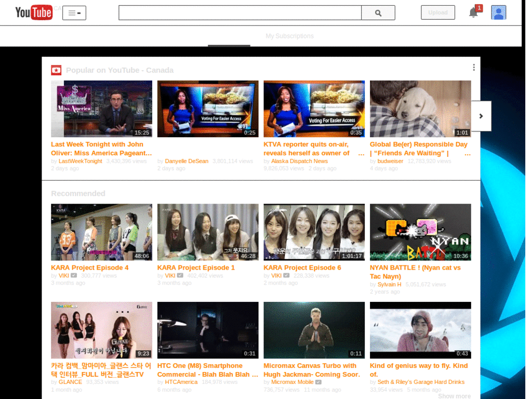Click the Popular on YouTube star icon

56,70
